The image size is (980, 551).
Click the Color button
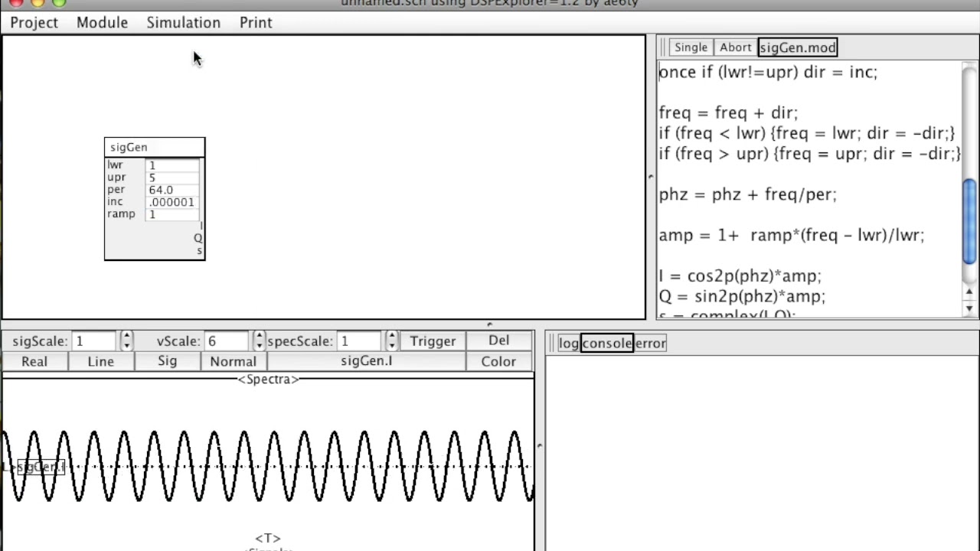point(498,361)
